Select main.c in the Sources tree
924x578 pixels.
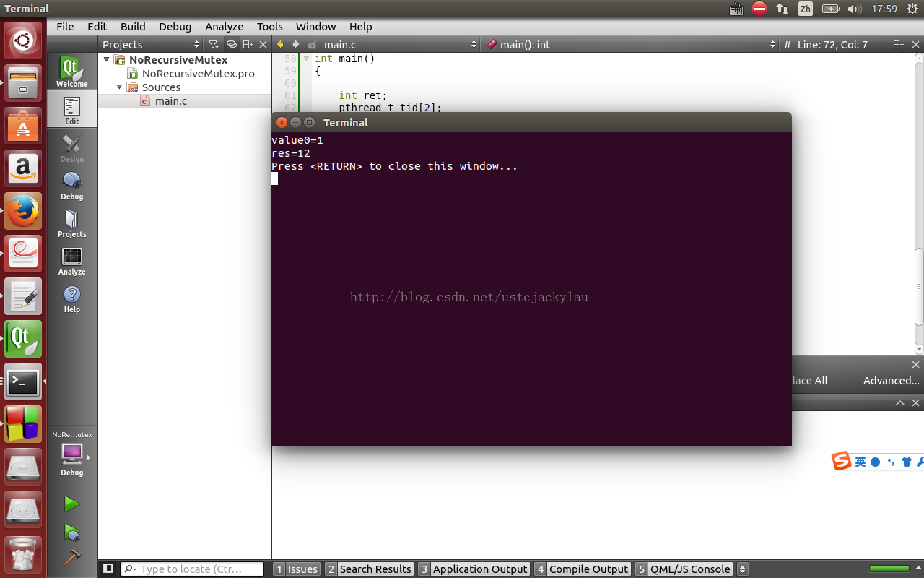point(171,101)
